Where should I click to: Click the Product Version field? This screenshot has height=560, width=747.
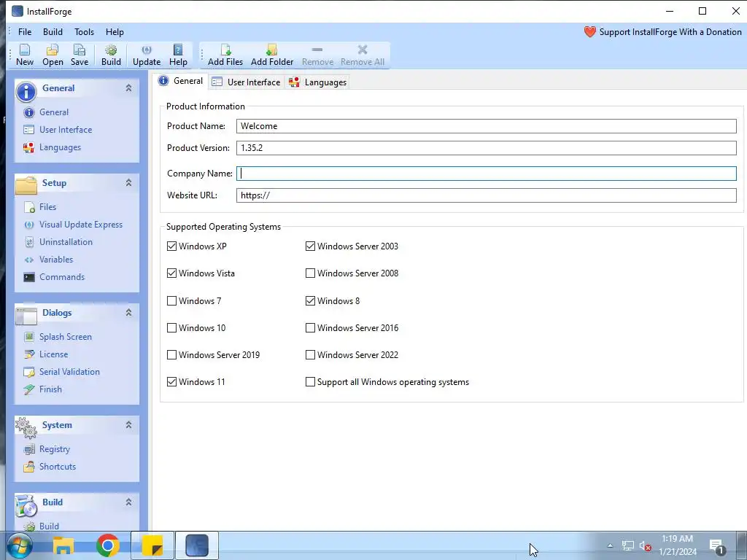(487, 148)
